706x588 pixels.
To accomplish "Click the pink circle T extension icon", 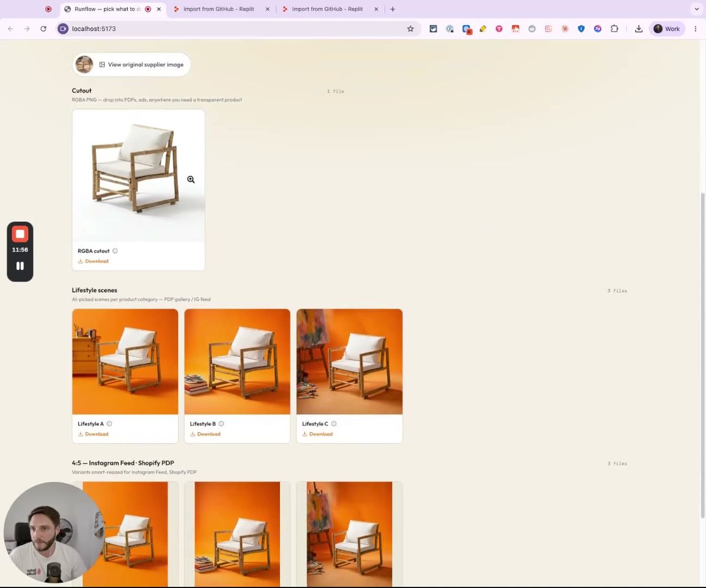I will tap(499, 29).
